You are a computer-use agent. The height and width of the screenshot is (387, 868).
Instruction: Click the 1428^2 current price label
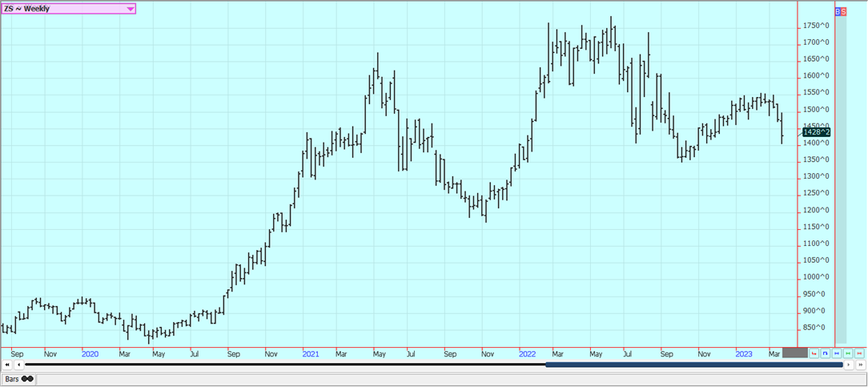tap(817, 132)
